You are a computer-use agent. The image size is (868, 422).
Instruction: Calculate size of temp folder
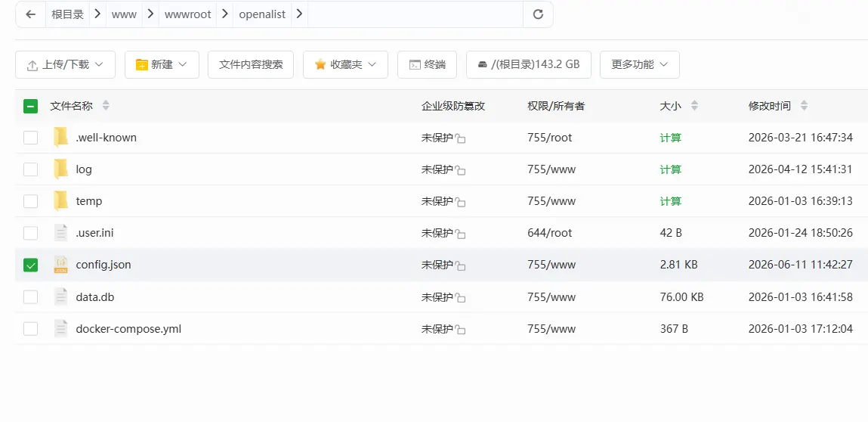[670, 200]
